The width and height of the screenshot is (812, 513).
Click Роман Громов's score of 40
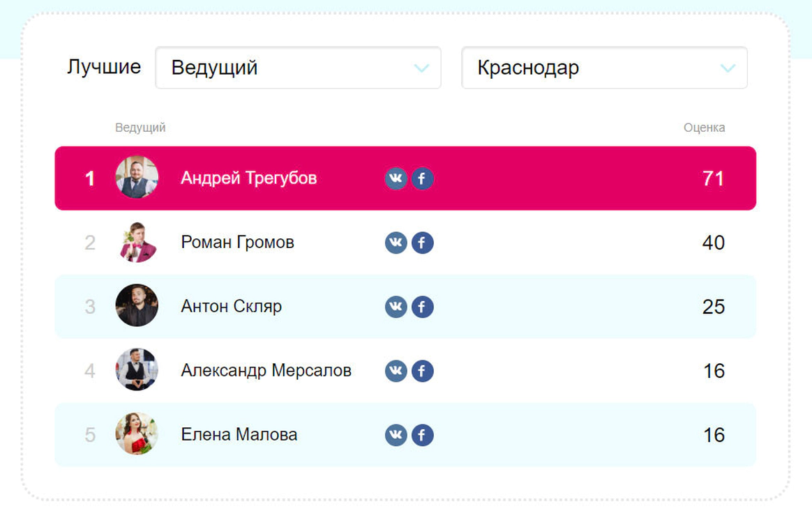(713, 243)
